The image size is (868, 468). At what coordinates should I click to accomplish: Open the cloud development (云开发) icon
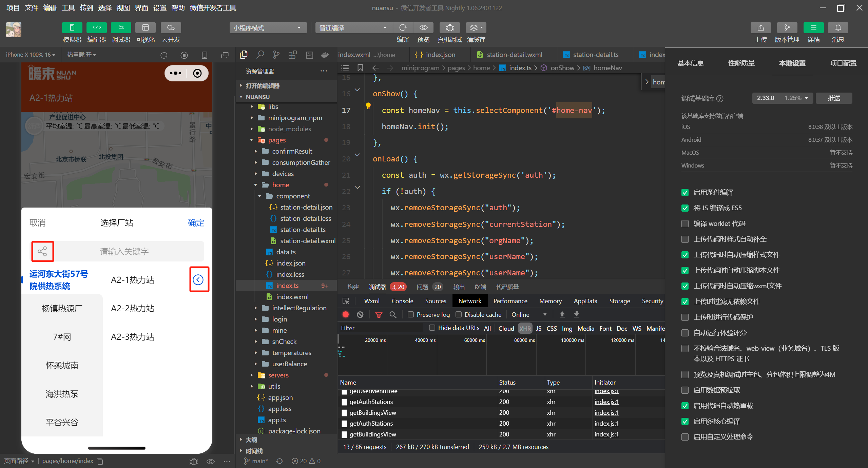171,27
